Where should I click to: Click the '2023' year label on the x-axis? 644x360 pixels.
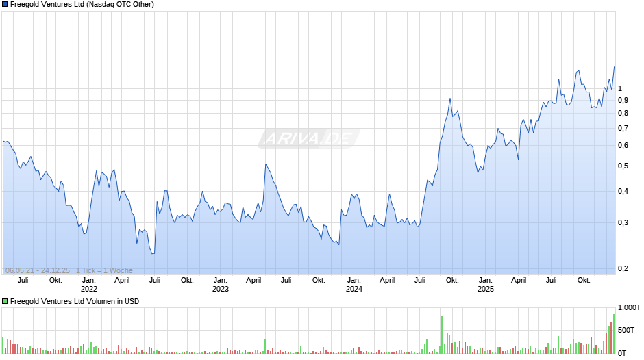coord(220,289)
